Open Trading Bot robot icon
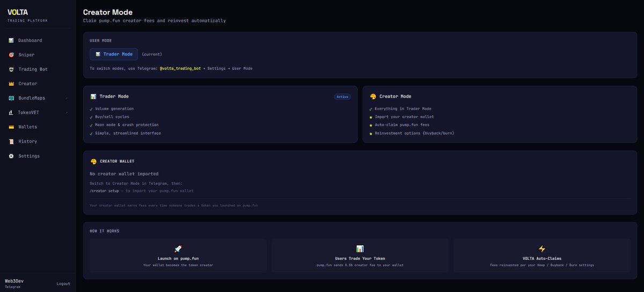 [11, 69]
